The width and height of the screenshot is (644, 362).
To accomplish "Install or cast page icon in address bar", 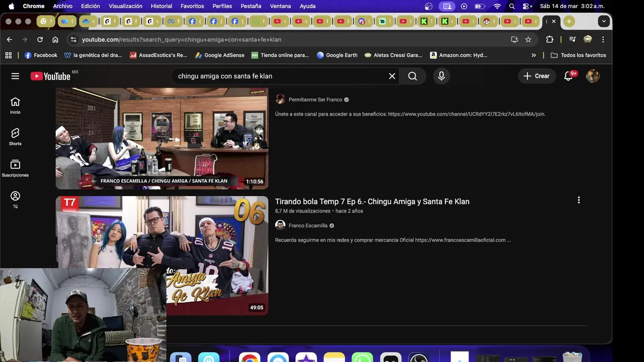I will pos(514,39).
